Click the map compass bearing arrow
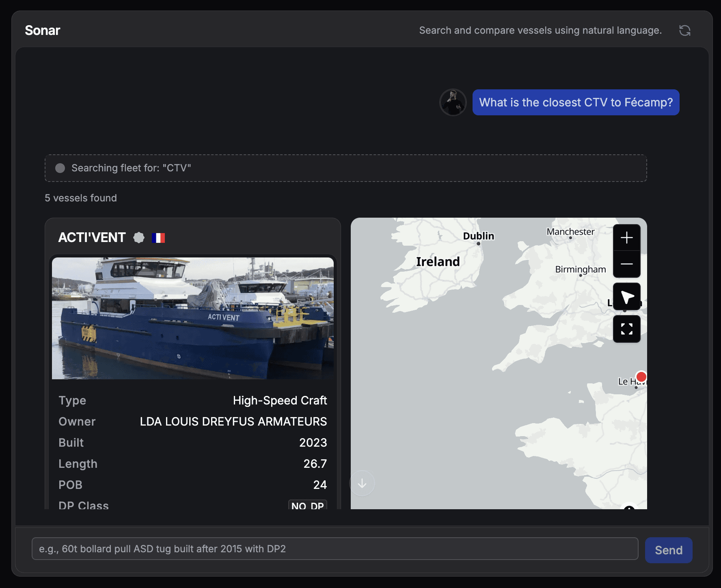This screenshot has height=588, width=721. [x=627, y=296]
